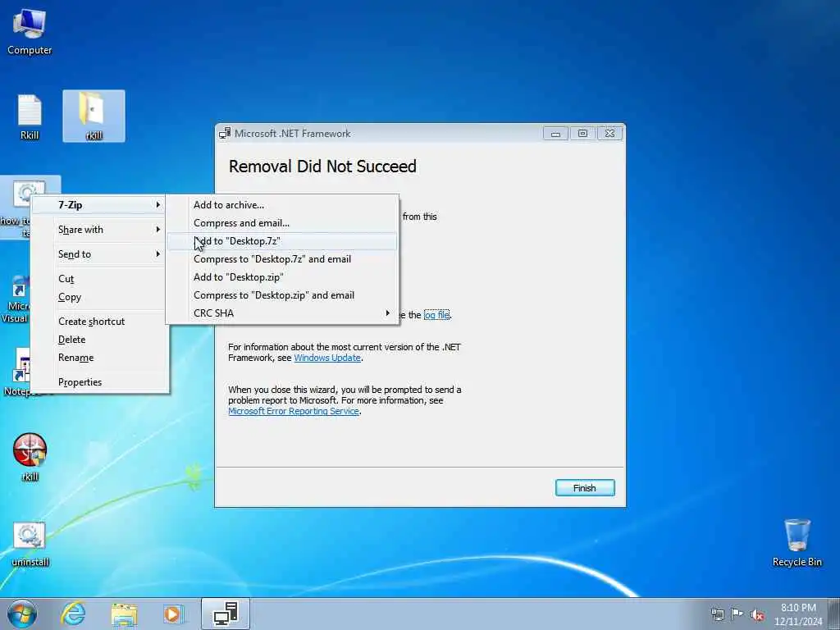This screenshot has width=840, height=630.
Task: Open the log file link
Action: (436, 315)
